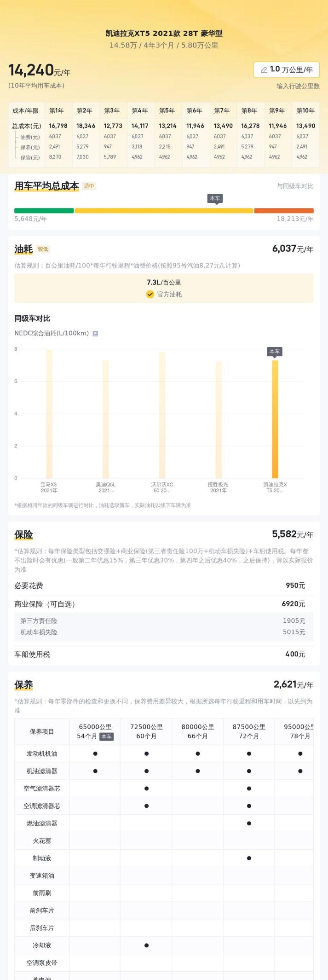
Task: Tap the 较低 fuel rating tag
Action: pos(43,249)
